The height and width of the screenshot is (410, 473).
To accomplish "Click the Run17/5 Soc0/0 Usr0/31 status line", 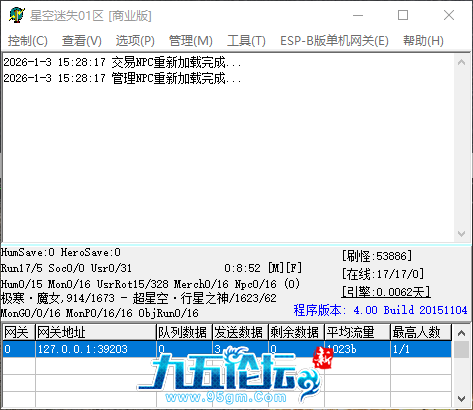I will (x=66, y=268).
